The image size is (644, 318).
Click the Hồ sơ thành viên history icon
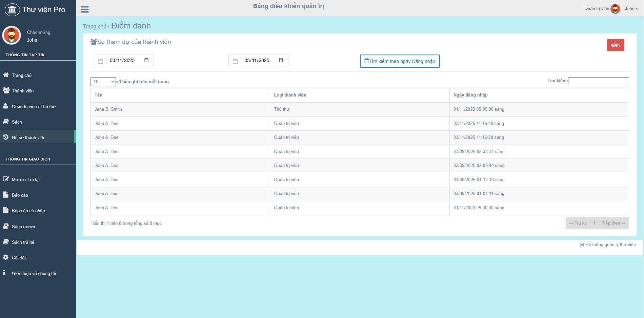(6, 137)
